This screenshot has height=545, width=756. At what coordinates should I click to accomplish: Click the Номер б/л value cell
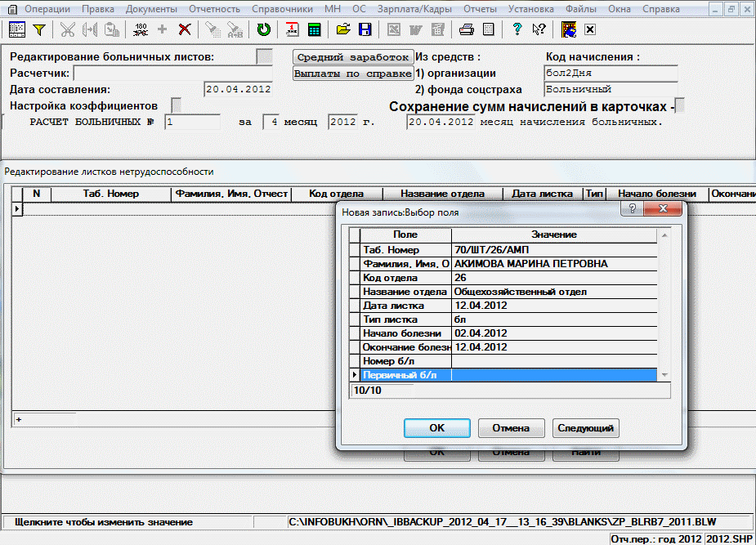(x=553, y=361)
